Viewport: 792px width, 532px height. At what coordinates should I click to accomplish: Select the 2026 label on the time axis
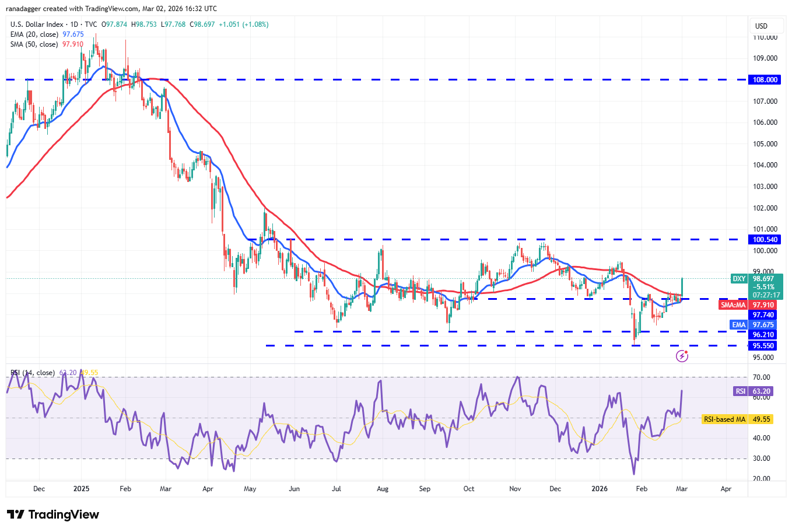[x=600, y=489]
